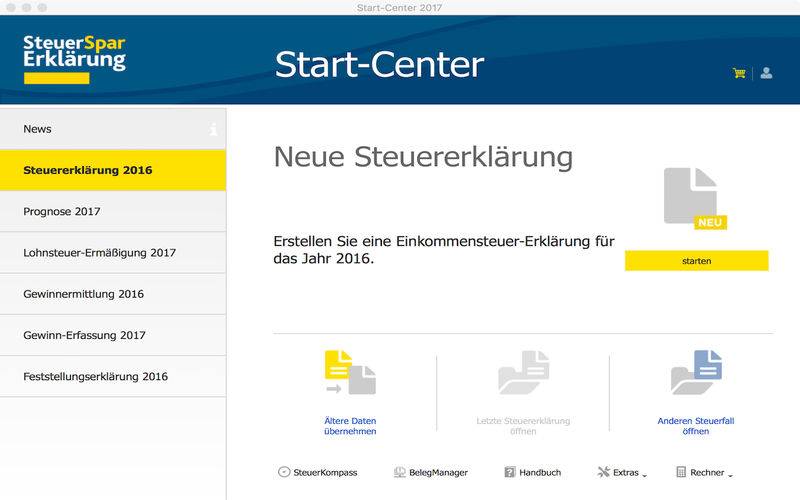Image resolution: width=800 pixels, height=500 pixels.
Task: Click the yellow starten button
Action: click(x=696, y=261)
